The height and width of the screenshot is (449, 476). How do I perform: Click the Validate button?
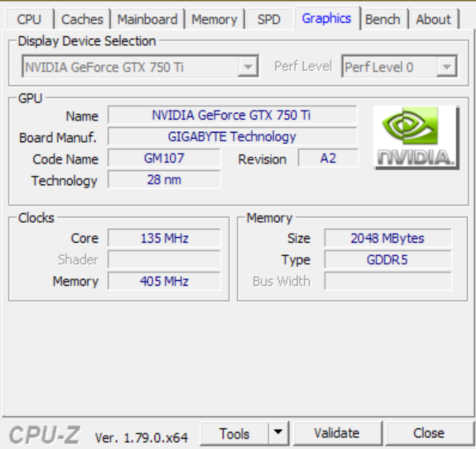tap(337, 434)
